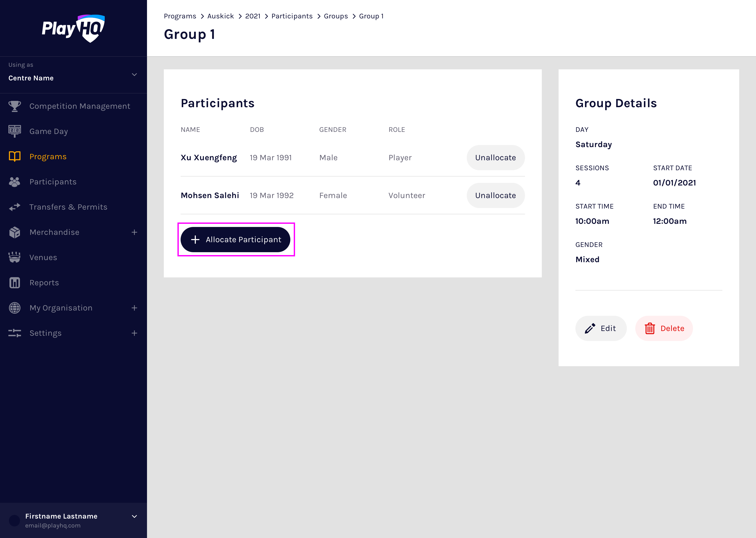Navigate to Groups breadcrumb link
Screen dimensions: 756x538
[x=336, y=16]
